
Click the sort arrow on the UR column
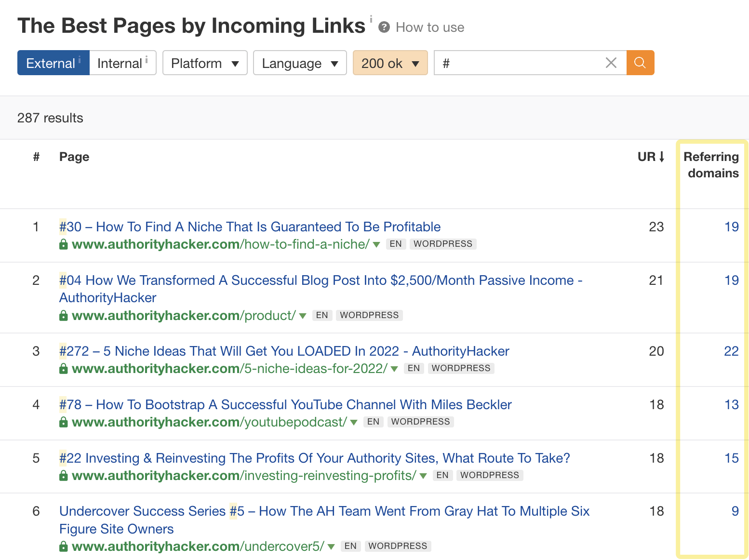(x=663, y=157)
